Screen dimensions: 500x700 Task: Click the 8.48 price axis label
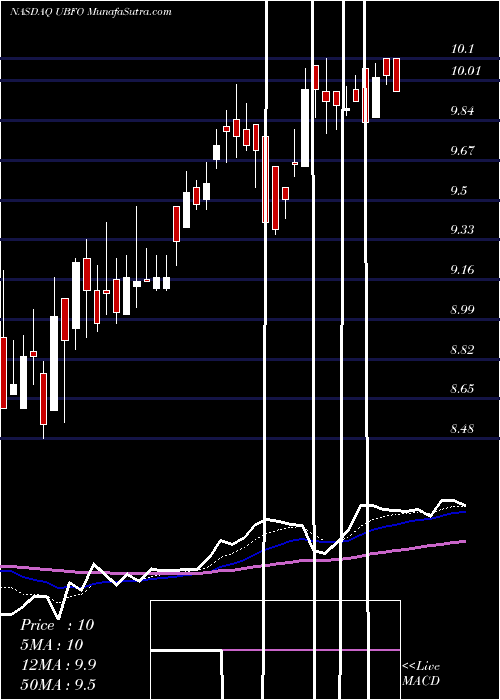tap(462, 429)
